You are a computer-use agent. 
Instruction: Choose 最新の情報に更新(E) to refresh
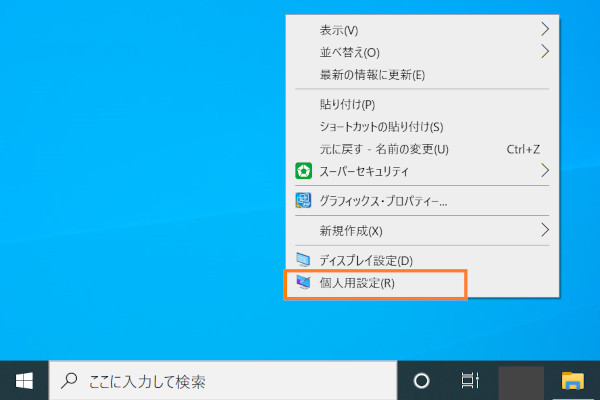(422, 74)
